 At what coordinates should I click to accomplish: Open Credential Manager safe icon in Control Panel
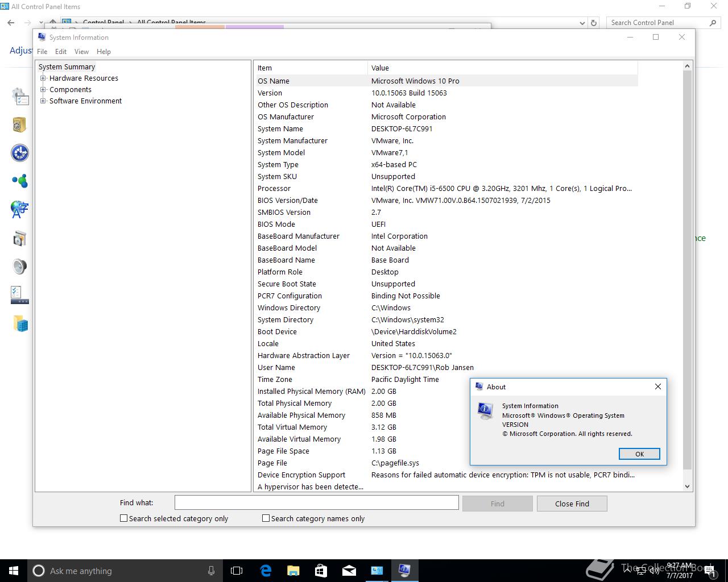coord(20,124)
